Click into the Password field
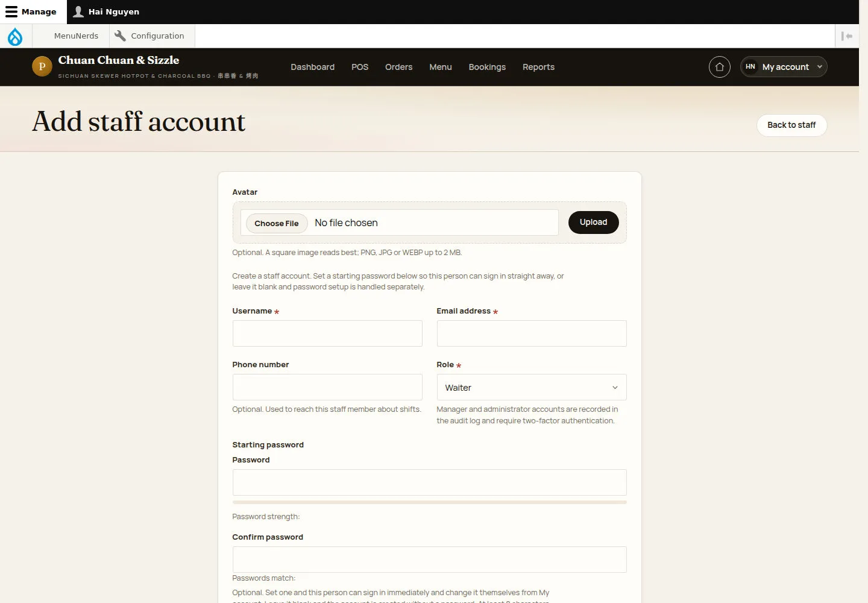The width and height of the screenshot is (868, 603). [x=430, y=482]
